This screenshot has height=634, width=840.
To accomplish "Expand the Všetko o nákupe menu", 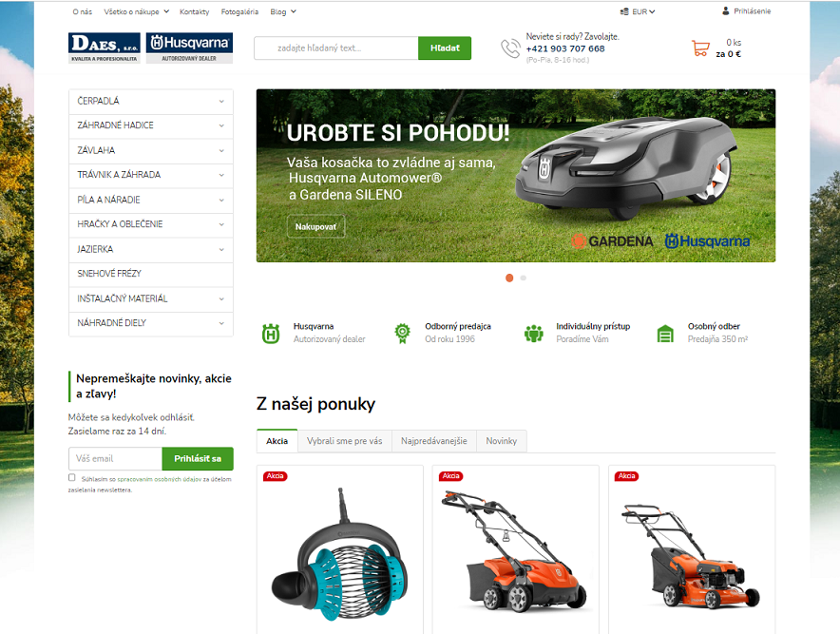I will click(137, 11).
